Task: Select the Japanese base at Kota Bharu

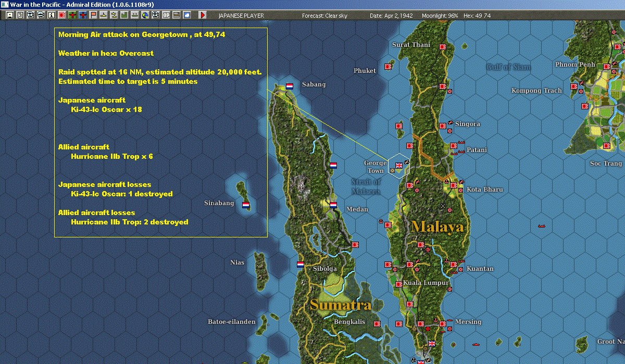Action: click(454, 185)
